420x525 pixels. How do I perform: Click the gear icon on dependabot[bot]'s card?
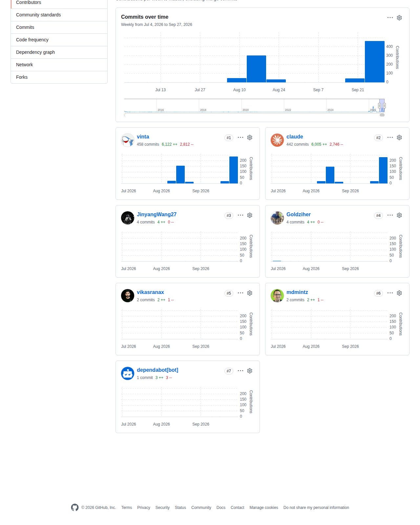point(250,371)
